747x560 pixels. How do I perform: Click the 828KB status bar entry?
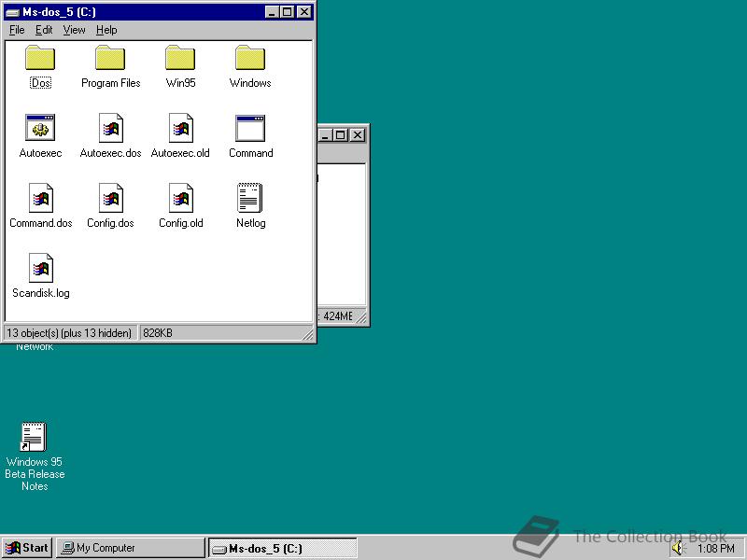pos(158,333)
